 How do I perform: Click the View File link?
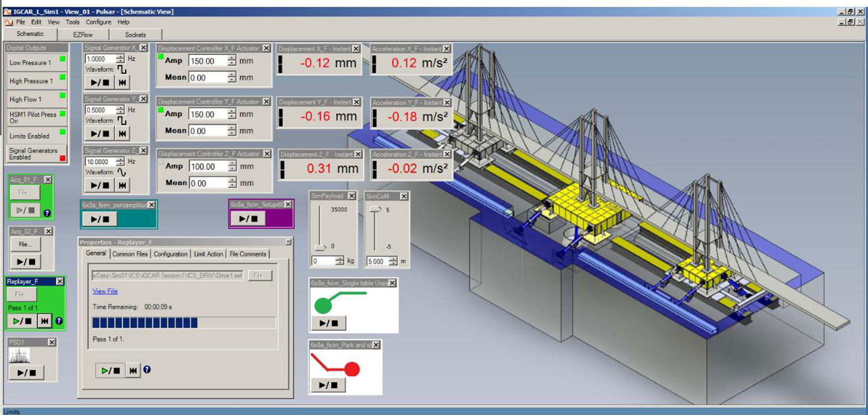[105, 291]
